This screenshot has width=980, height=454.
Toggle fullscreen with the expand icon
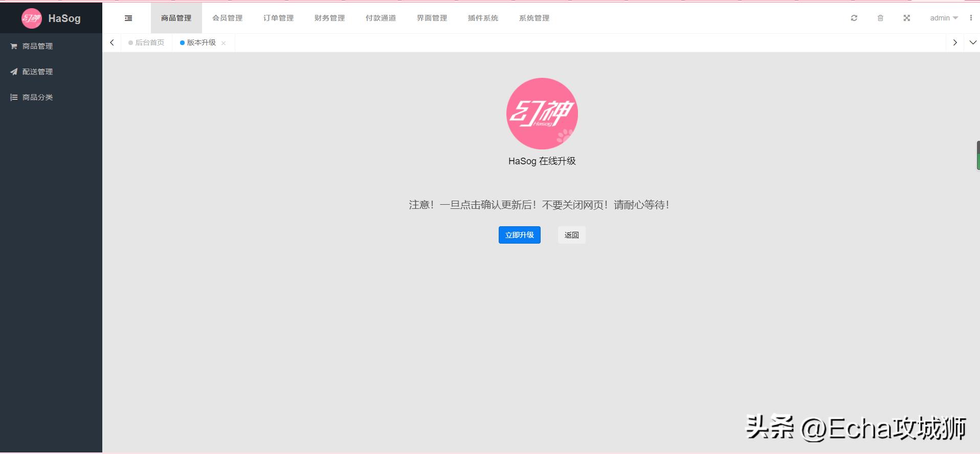[x=907, y=18]
